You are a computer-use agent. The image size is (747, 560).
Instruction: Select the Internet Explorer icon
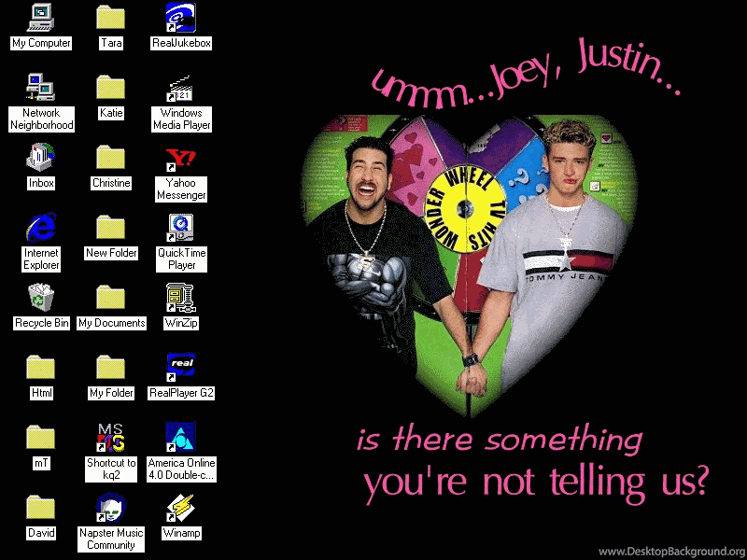[41, 227]
